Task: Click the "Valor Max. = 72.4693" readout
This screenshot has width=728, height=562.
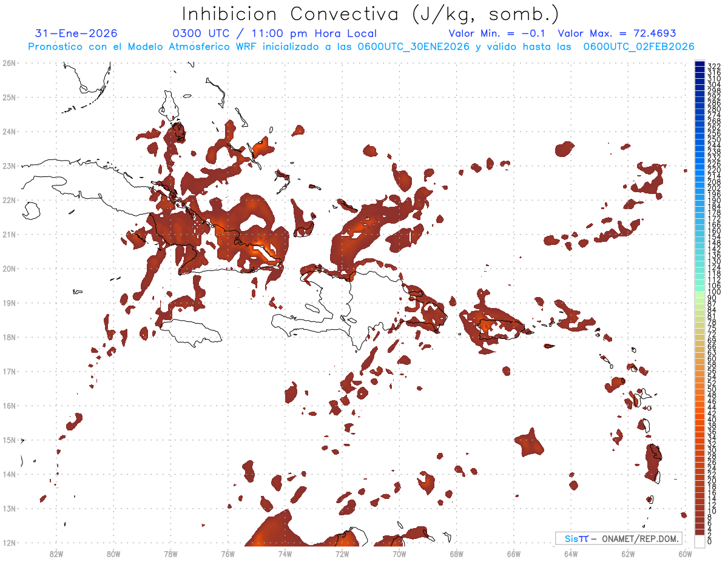Action: pos(616,33)
